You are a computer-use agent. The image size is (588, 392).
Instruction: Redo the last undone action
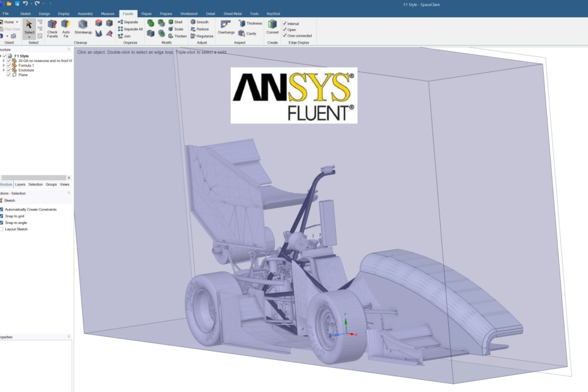point(37,4)
